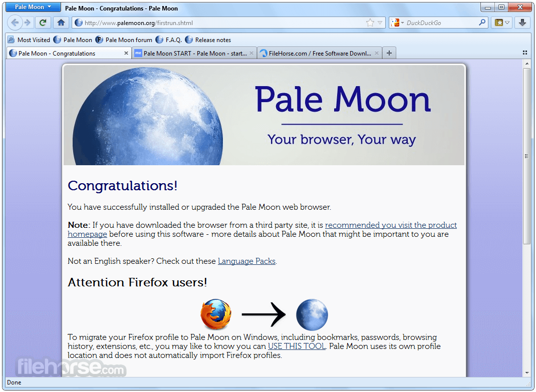Switch to the Pale Moon START tab
This screenshot has width=536, height=392.
pyautogui.click(x=190, y=53)
